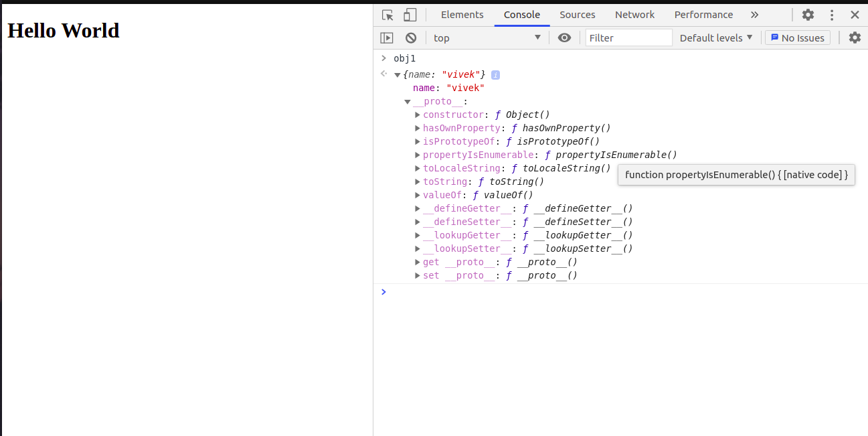This screenshot has height=436, width=868.
Task: Open the top JavaScript context dropdown
Action: tap(487, 38)
